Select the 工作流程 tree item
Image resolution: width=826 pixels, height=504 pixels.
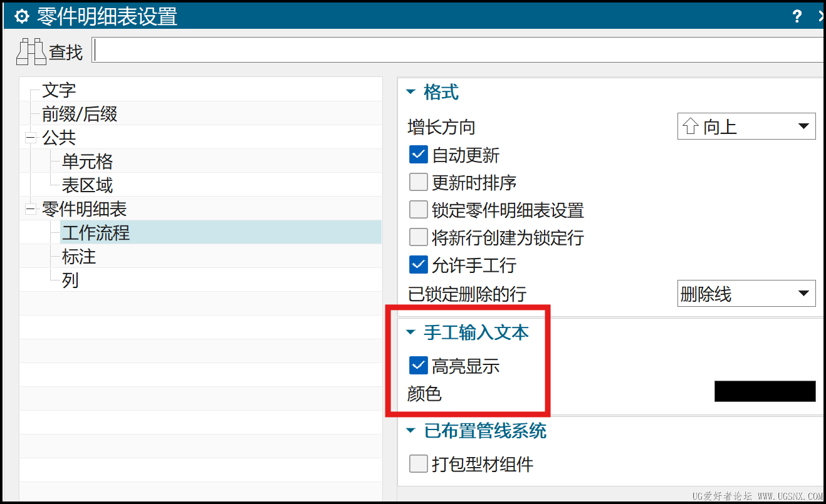point(96,233)
